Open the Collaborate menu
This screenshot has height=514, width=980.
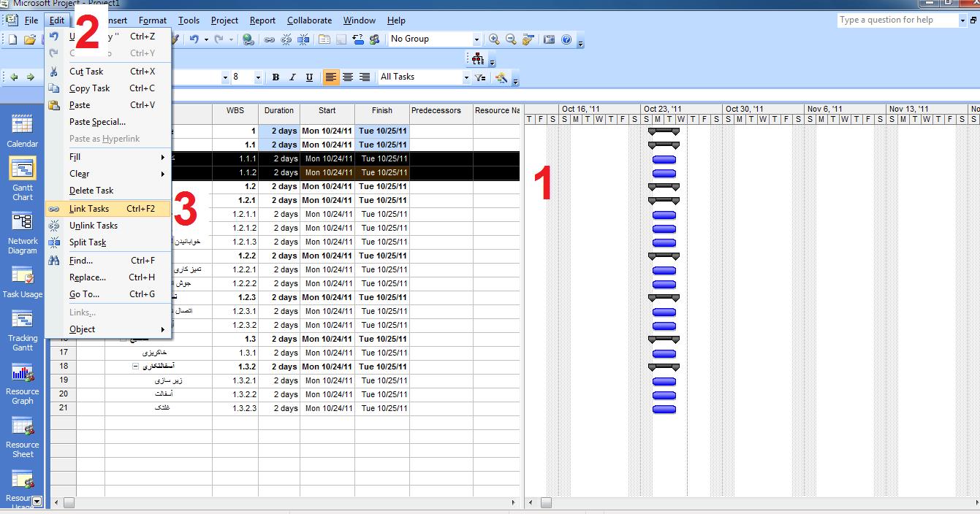tap(309, 20)
